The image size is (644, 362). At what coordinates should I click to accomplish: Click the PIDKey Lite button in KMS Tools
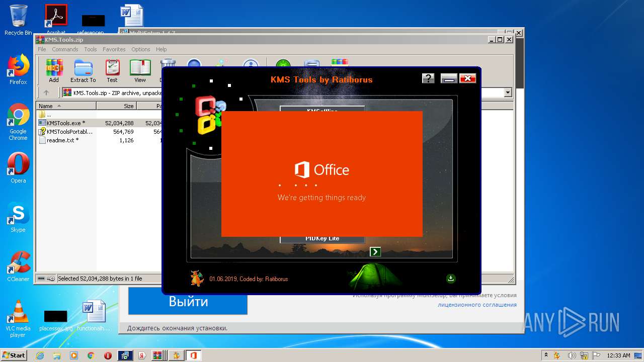click(322, 238)
